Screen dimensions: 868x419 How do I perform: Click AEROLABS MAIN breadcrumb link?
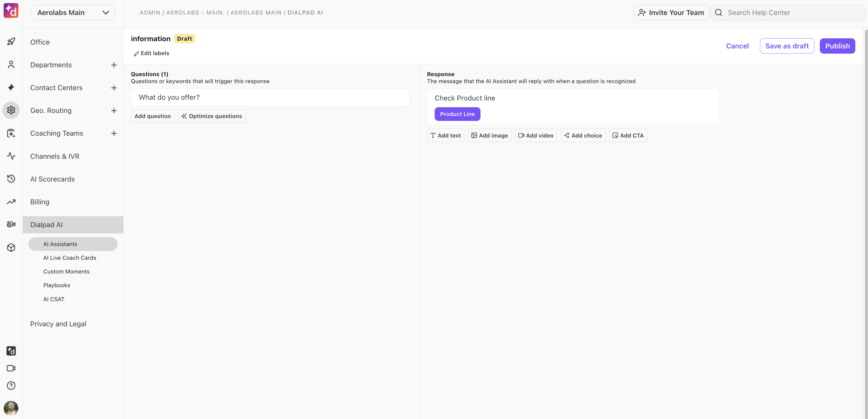(x=256, y=12)
